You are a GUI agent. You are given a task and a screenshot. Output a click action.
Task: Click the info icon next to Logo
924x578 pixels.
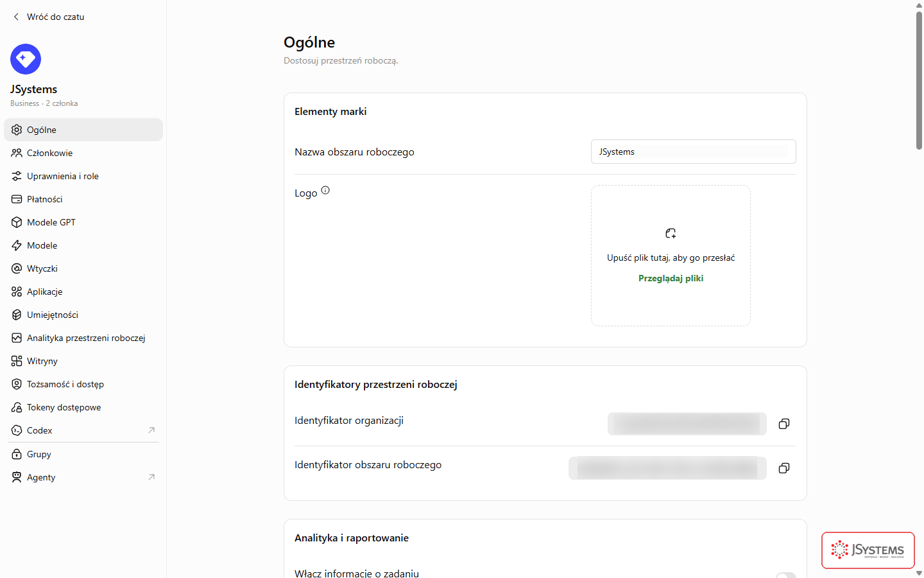click(x=325, y=190)
